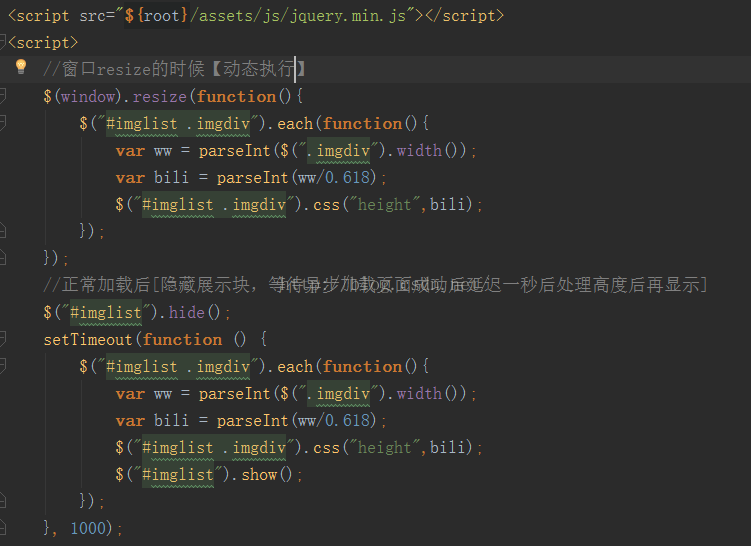Click the '正常加载后' comment line
The width and height of the screenshot is (751, 546).
pyautogui.click(x=375, y=285)
